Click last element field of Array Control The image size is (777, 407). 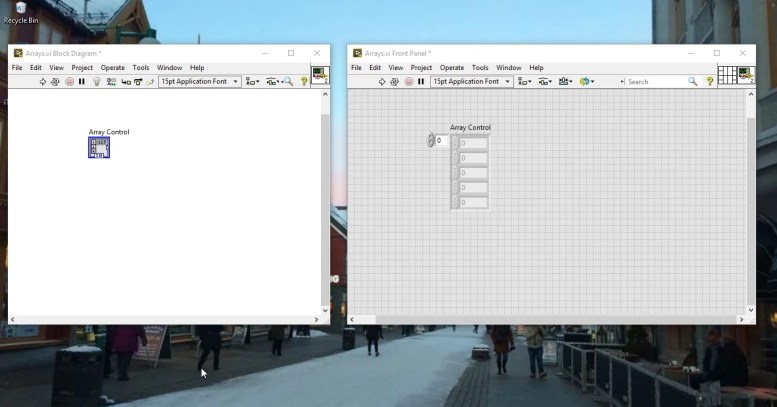pyautogui.click(x=474, y=202)
